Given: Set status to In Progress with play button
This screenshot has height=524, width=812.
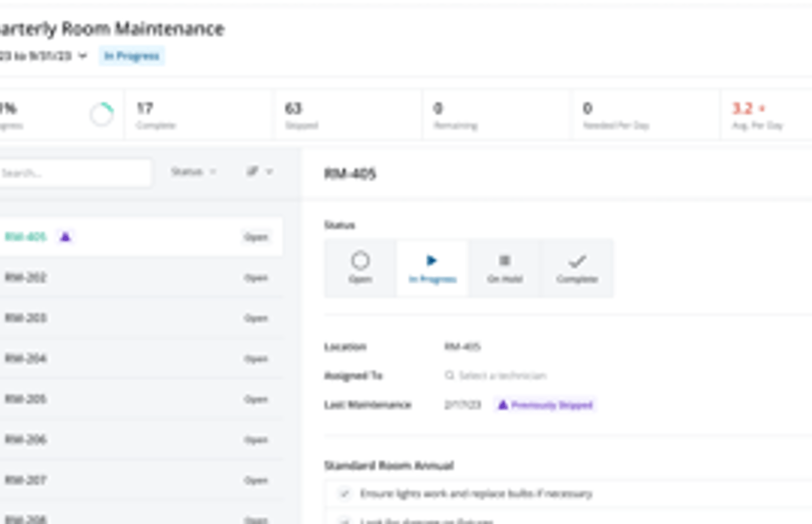Looking at the screenshot, I should tap(432, 268).
